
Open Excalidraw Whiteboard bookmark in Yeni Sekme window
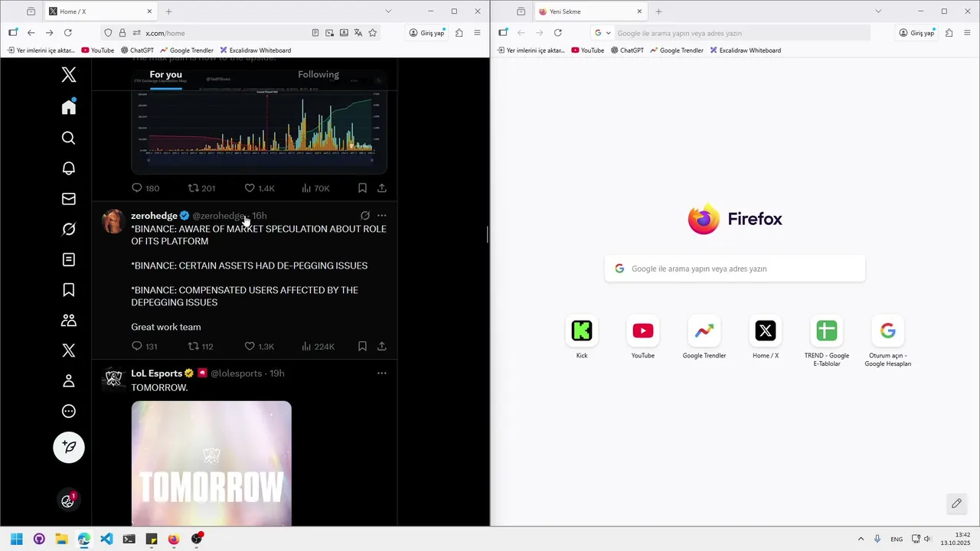click(745, 51)
